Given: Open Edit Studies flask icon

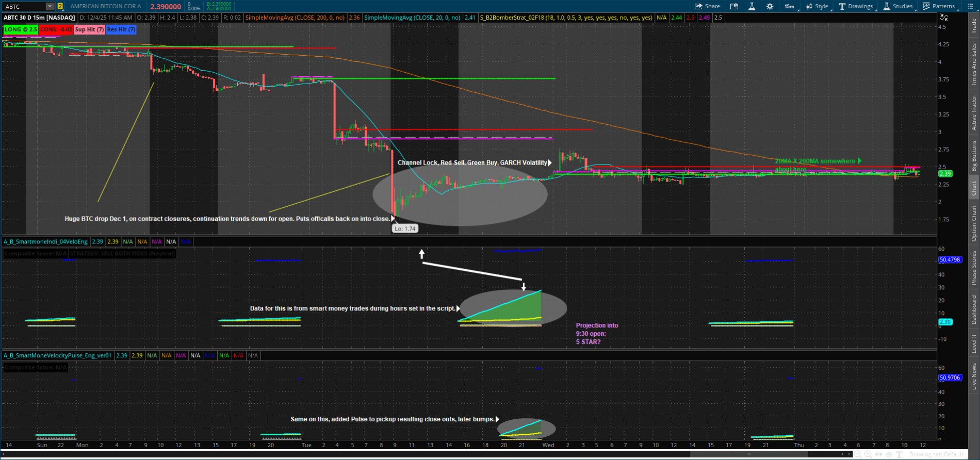Looking at the screenshot, I should [x=752, y=6].
